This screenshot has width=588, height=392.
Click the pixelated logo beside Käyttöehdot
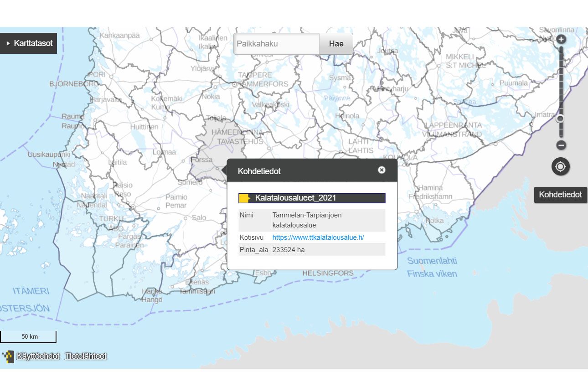pos(8,356)
